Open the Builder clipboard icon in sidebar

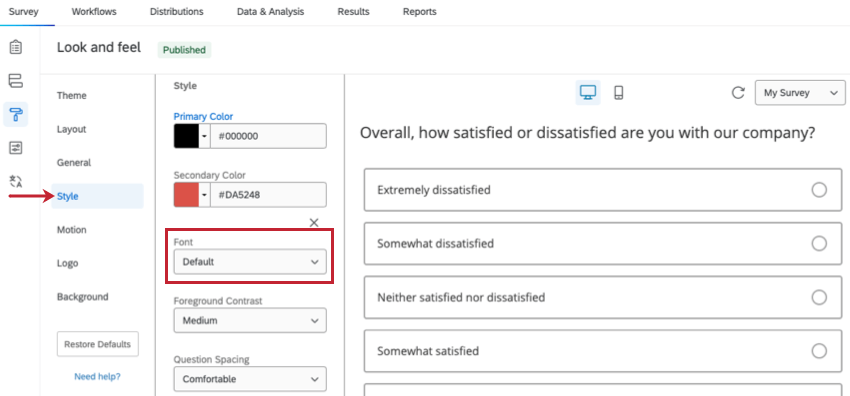[16, 48]
